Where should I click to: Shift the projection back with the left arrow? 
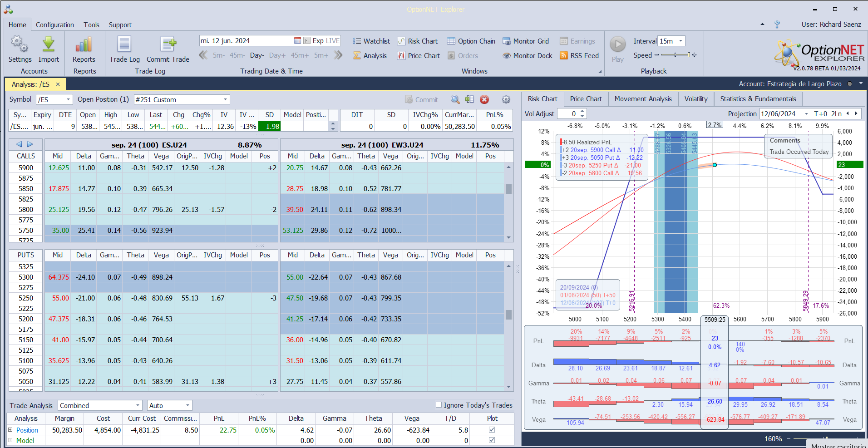click(x=847, y=114)
